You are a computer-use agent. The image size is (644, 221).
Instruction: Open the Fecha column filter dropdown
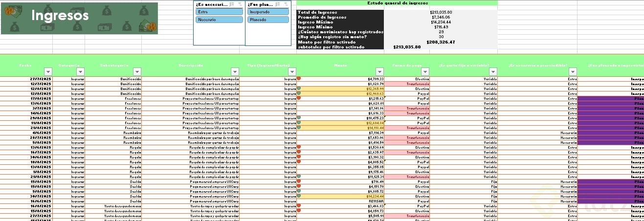point(48,71)
